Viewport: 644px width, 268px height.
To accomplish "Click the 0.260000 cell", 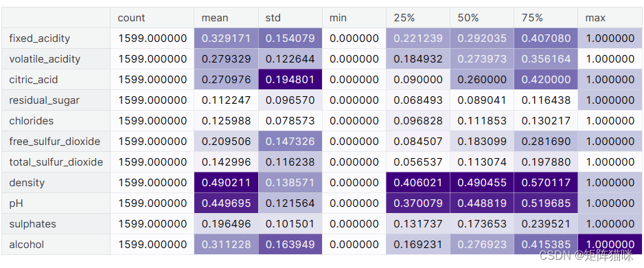I will point(482,79).
